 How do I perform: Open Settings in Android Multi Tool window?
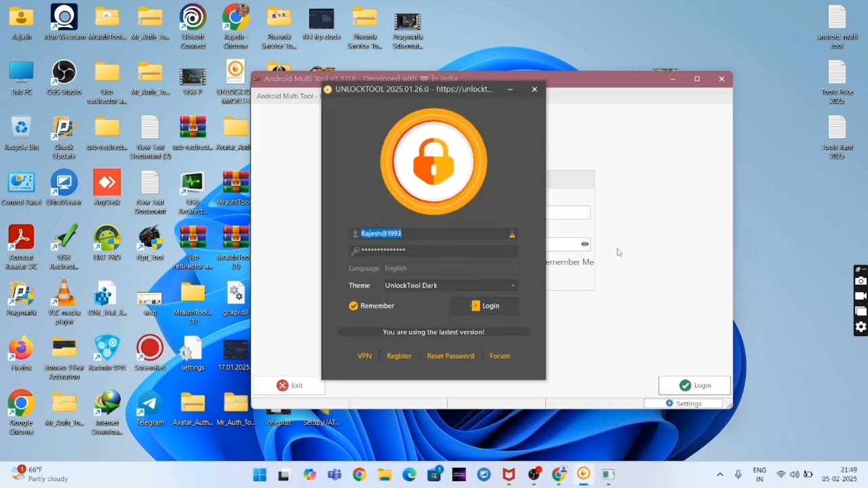click(x=684, y=403)
